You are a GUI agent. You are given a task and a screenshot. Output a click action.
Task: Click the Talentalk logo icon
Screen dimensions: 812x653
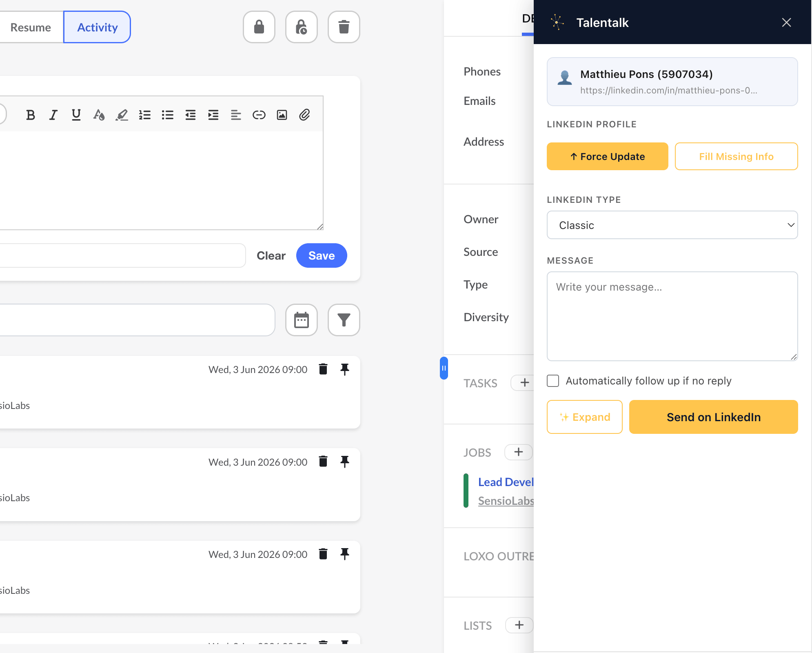click(x=557, y=22)
